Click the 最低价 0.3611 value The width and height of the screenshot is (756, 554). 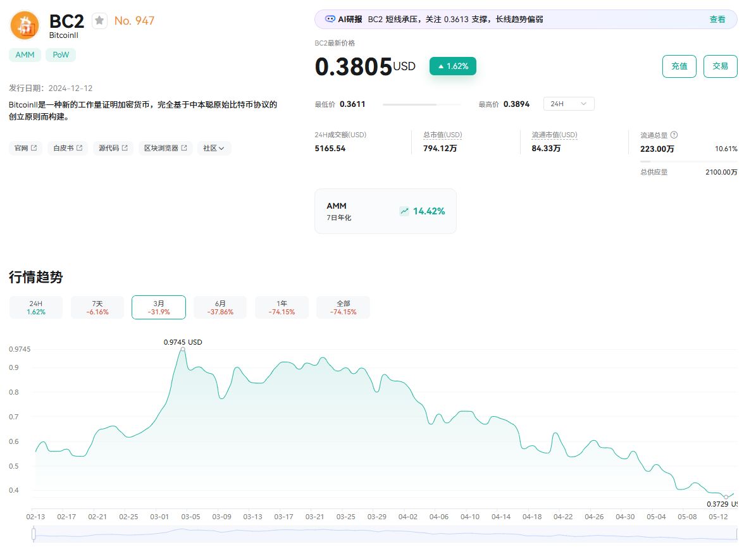click(x=352, y=104)
